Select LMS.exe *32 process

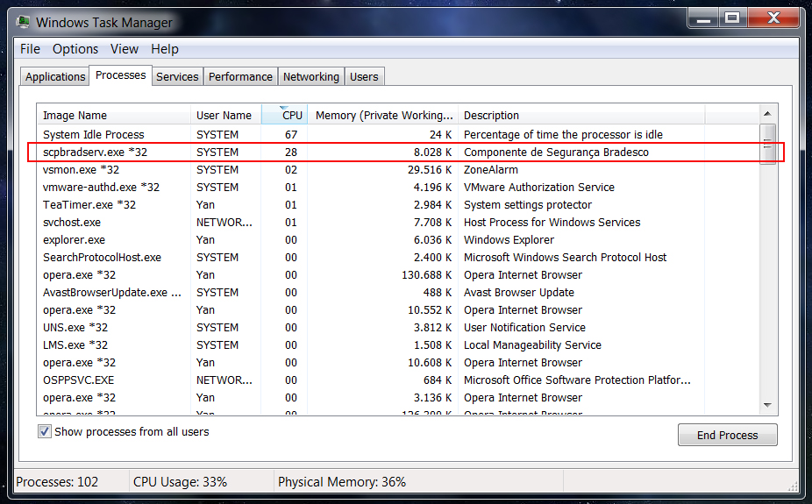pyautogui.click(x=397, y=345)
